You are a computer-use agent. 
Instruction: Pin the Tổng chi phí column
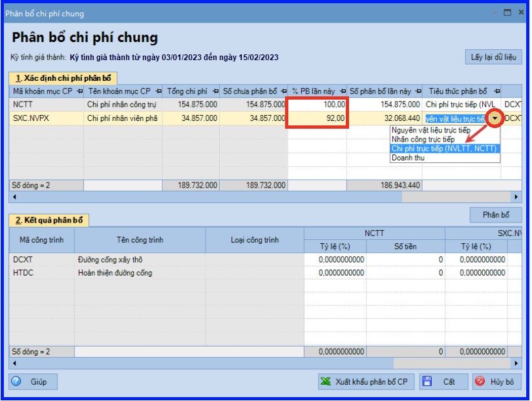click(x=215, y=91)
